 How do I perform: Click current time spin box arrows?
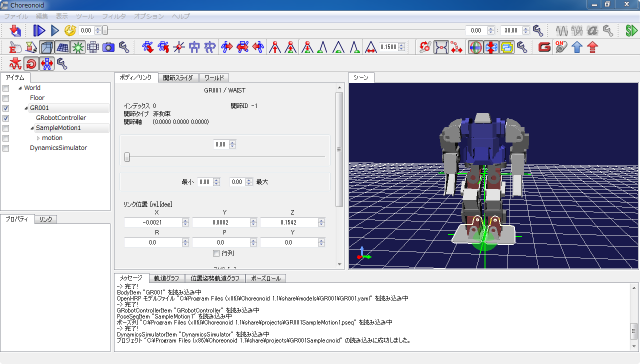coord(98,31)
